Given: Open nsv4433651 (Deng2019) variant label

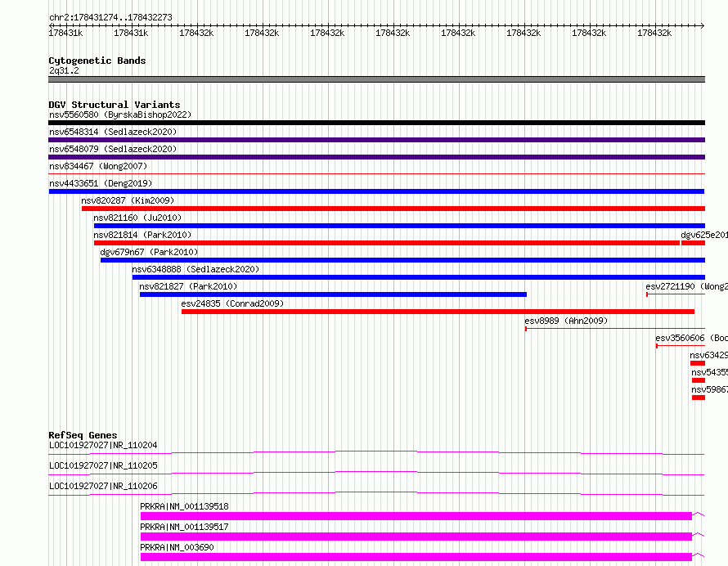Looking at the screenshot, I should 101,183.
